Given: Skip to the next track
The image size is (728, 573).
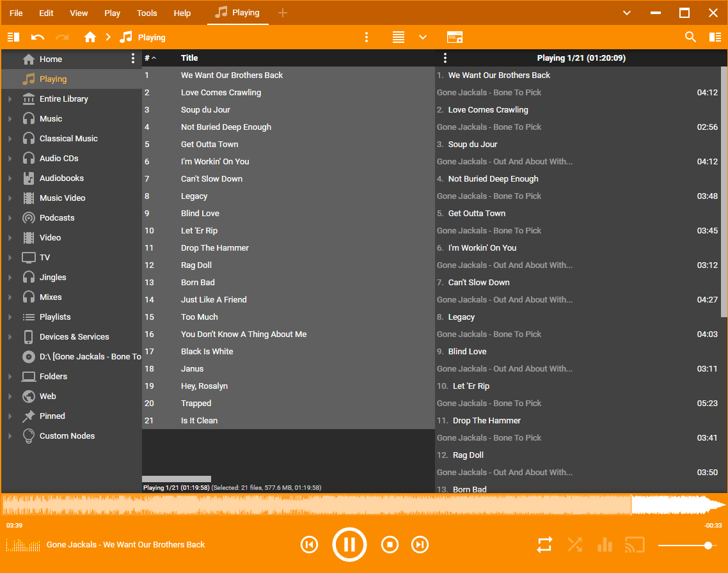Looking at the screenshot, I should (420, 544).
